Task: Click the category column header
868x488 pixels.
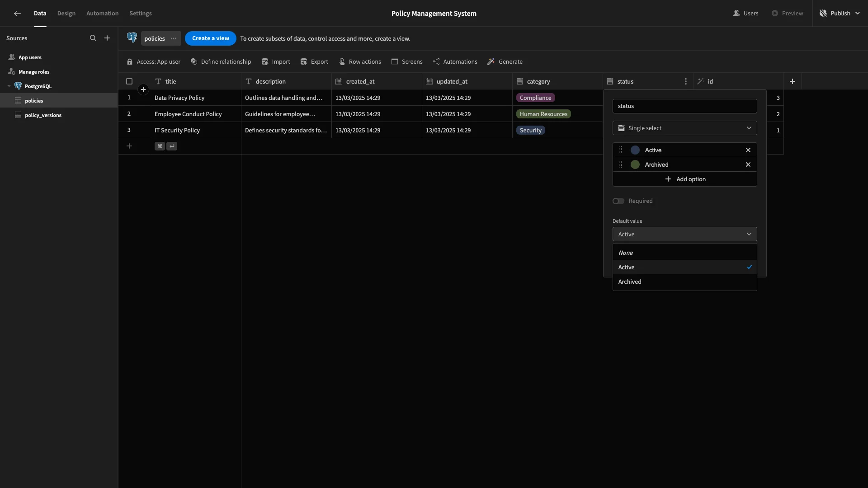Action: click(x=557, y=81)
